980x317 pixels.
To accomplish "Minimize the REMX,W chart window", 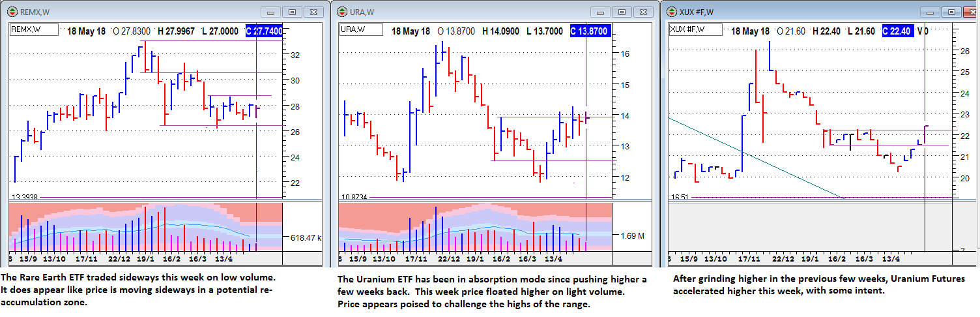I will [x=271, y=12].
